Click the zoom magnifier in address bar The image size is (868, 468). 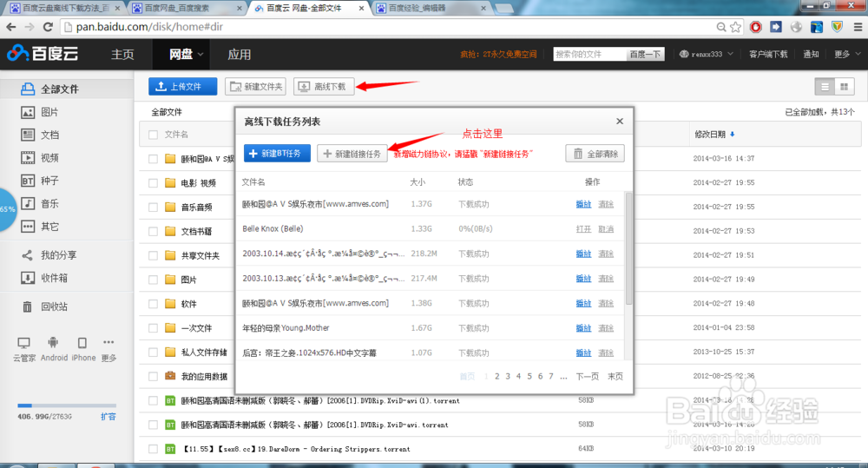(x=720, y=27)
